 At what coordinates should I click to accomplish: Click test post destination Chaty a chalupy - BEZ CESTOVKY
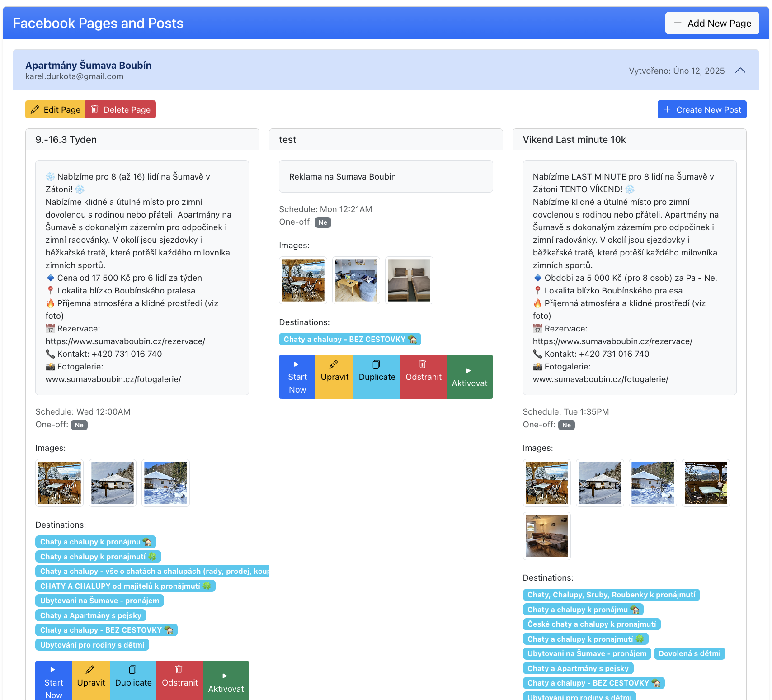(x=350, y=339)
